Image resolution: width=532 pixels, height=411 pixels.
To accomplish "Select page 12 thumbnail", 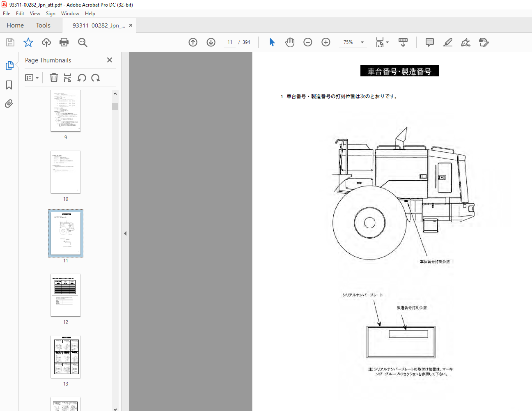I will [66, 295].
